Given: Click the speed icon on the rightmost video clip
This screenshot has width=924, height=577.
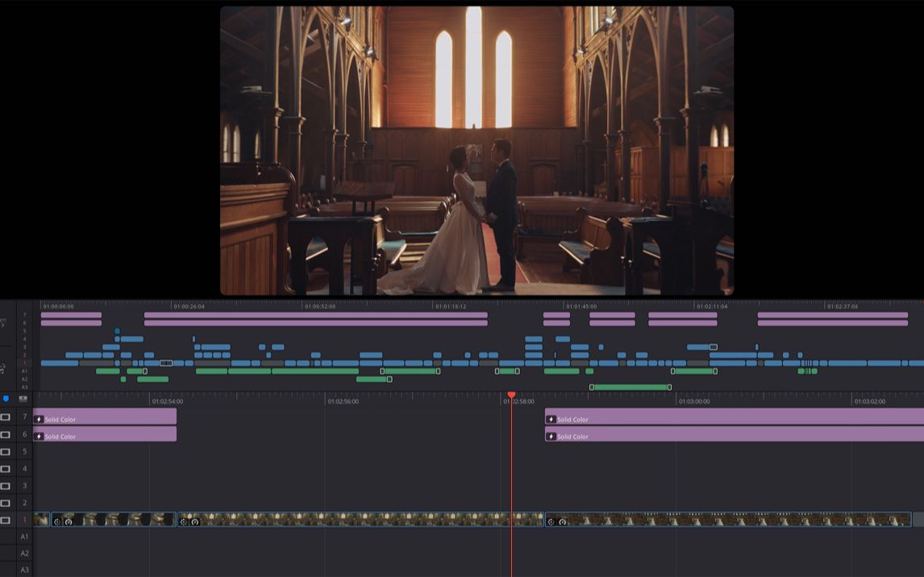Looking at the screenshot, I should pos(563,521).
